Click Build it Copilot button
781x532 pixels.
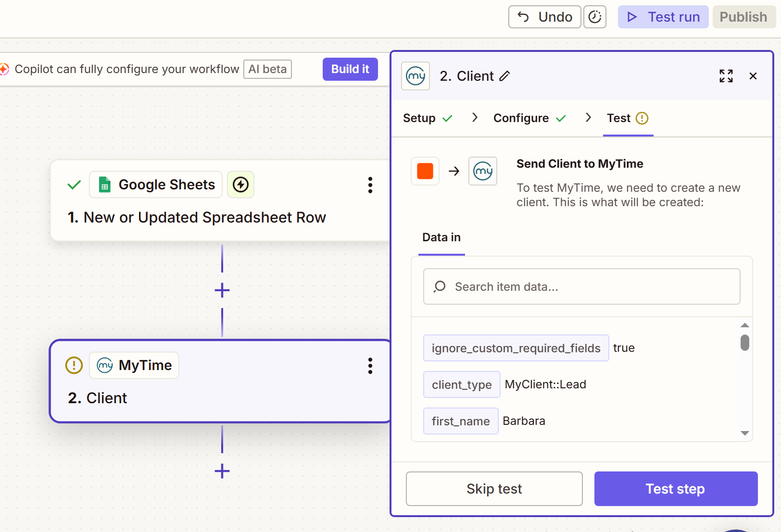[x=350, y=69]
